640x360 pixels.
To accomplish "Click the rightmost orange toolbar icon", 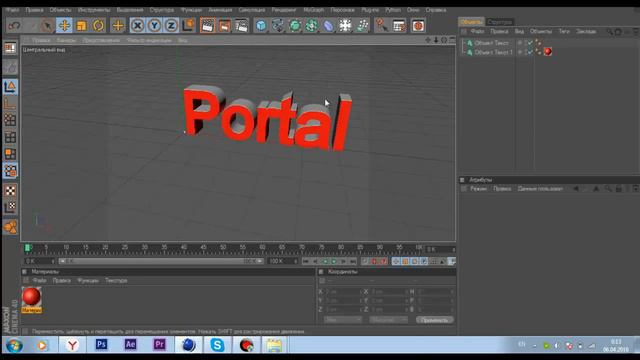I will point(418,26).
